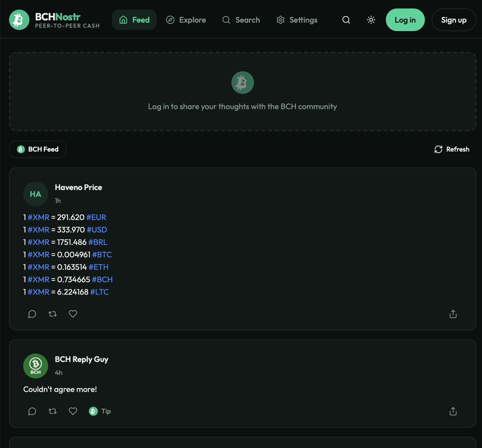This screenshot has width=482, height=448.
Task: Click #XMR hashtag in the EUR row
Action: 39,217
